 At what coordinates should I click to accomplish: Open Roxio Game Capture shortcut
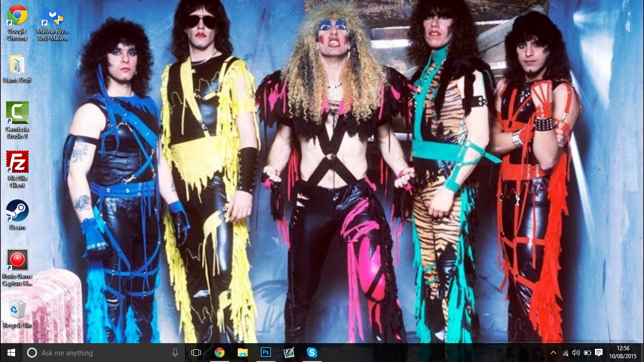click(x=17, y=267)
